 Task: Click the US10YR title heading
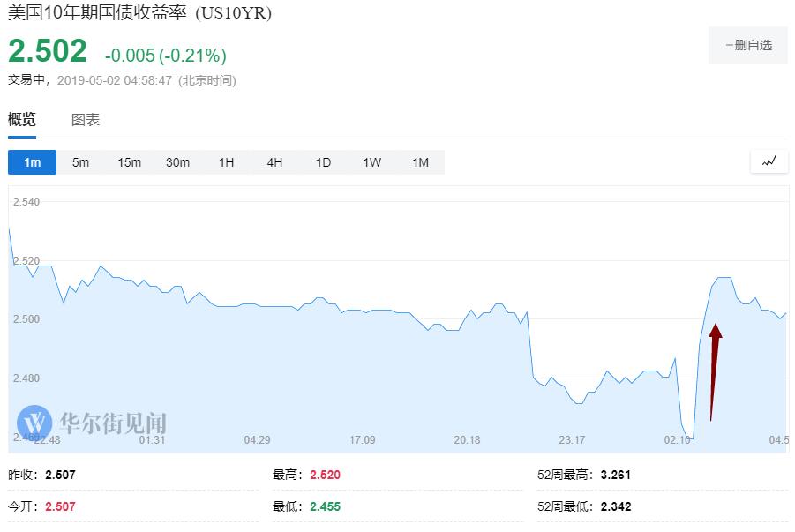140,13
